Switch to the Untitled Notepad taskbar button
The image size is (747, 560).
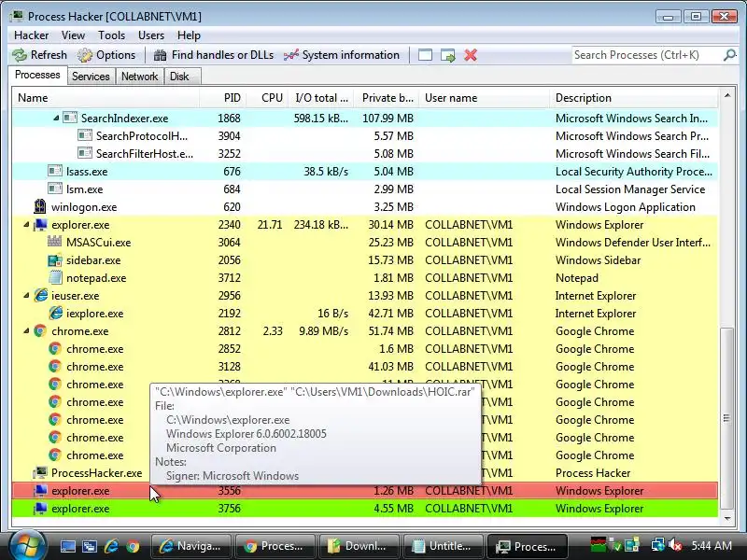click(443, 546)
